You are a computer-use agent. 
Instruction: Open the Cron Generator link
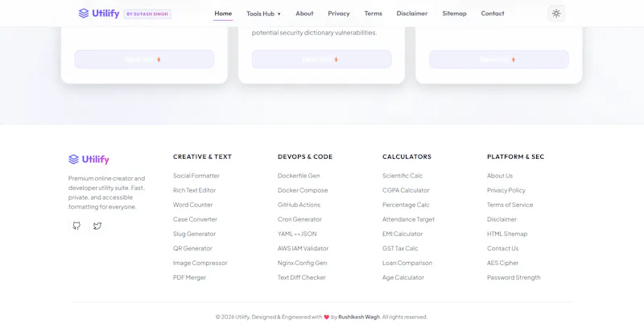point(299,219)
